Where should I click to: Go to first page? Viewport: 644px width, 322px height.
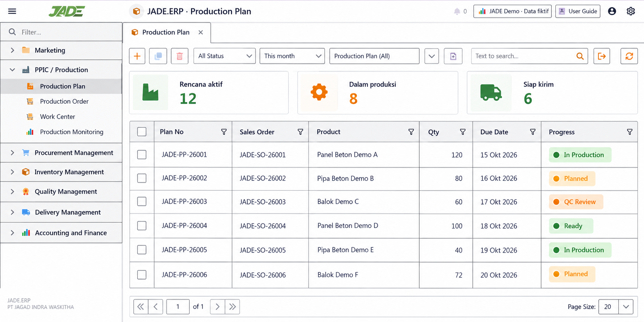pos(141,307)
